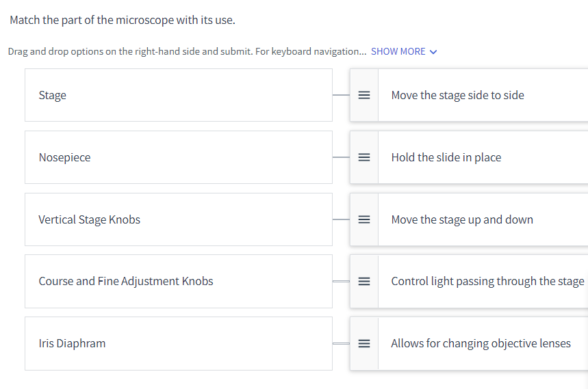Click the "Match the part of the microscope" question text
This screenshot has height=389, width=588.
pyautogui.click(x=123, y=20)
